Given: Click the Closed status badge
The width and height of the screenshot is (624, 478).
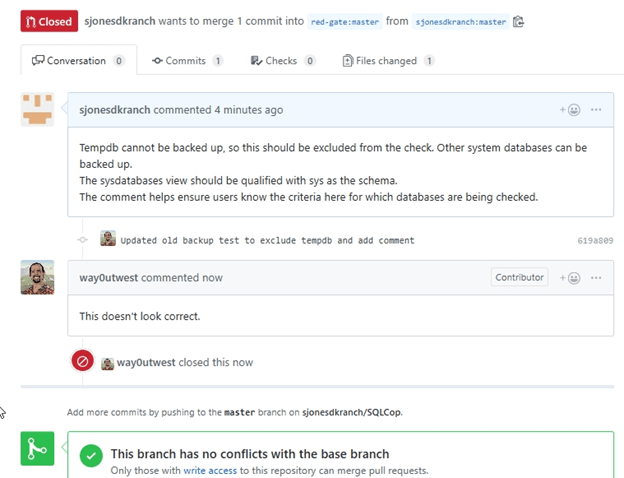Looking at the screenshot, I should coord(49,21).
